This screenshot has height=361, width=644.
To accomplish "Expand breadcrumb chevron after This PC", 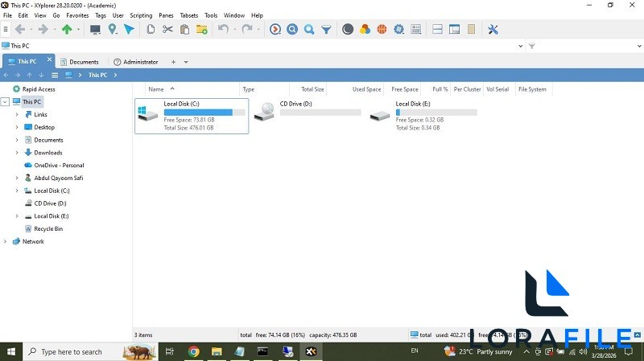I will (115, 75).
